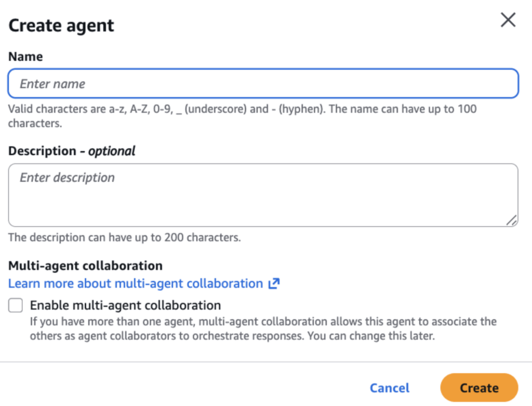Click the "Name" field label
This screenshot has height=406, width=532.
pos(25,57)
